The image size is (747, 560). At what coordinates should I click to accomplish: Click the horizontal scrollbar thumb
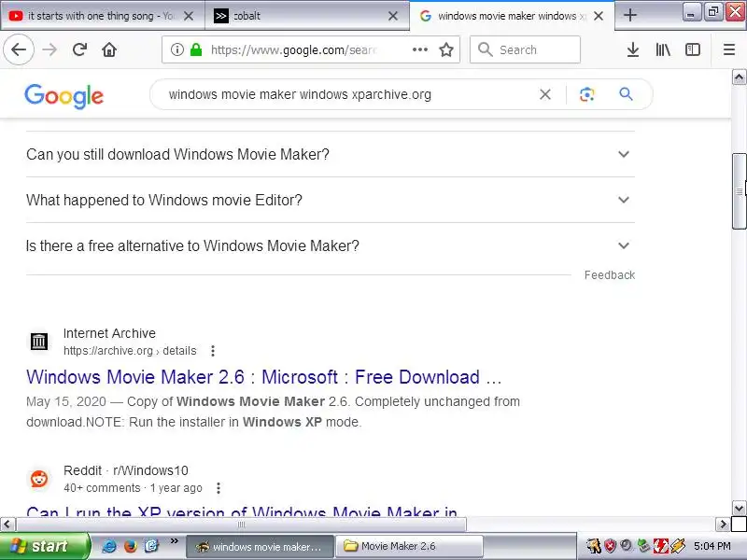tap(242, 525)
